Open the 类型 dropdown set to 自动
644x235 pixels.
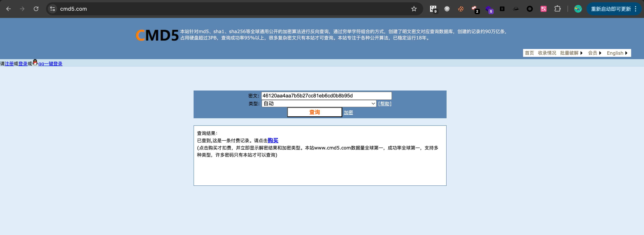click(x=319, y=104)
